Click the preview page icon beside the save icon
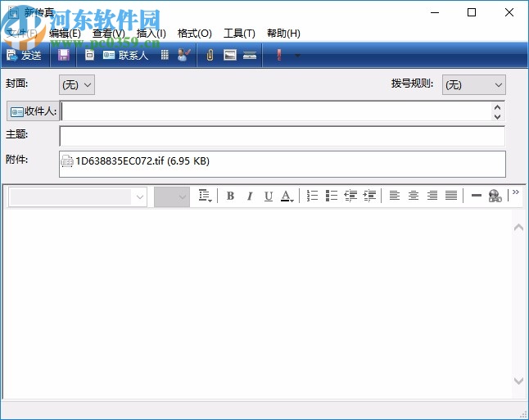 coord(89,55)
